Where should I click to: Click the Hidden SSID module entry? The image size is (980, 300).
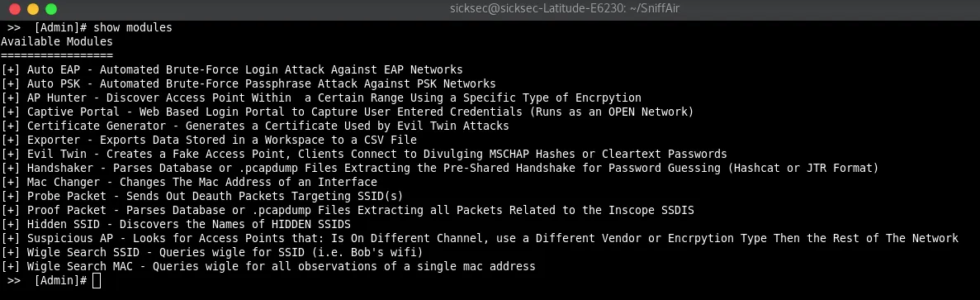176,224
